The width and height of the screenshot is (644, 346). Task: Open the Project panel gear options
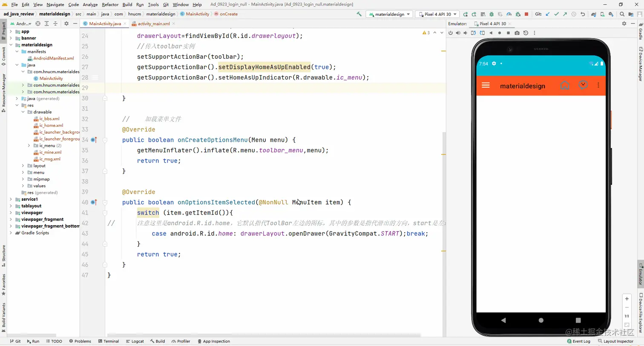point(66,23)
